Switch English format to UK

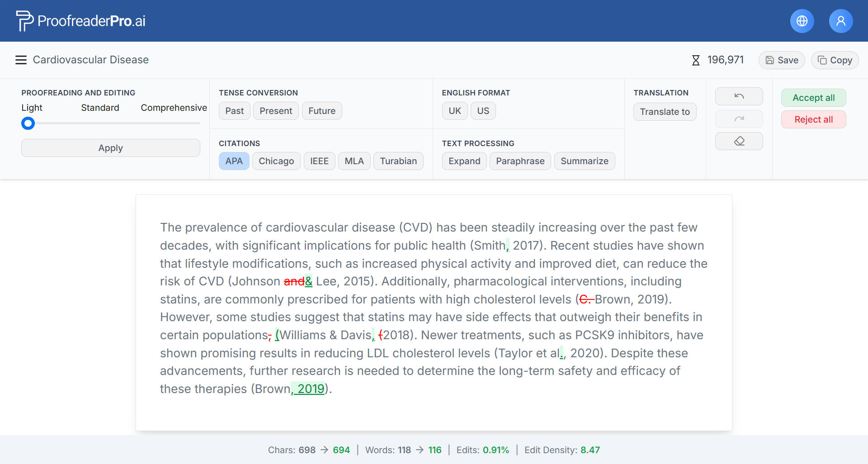pos(454,111)
